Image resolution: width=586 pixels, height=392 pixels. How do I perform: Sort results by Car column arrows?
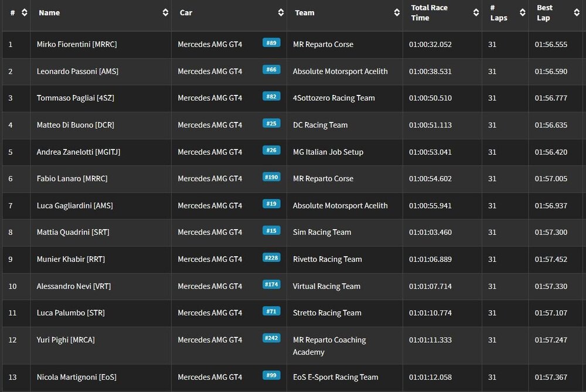click(281, 13)
